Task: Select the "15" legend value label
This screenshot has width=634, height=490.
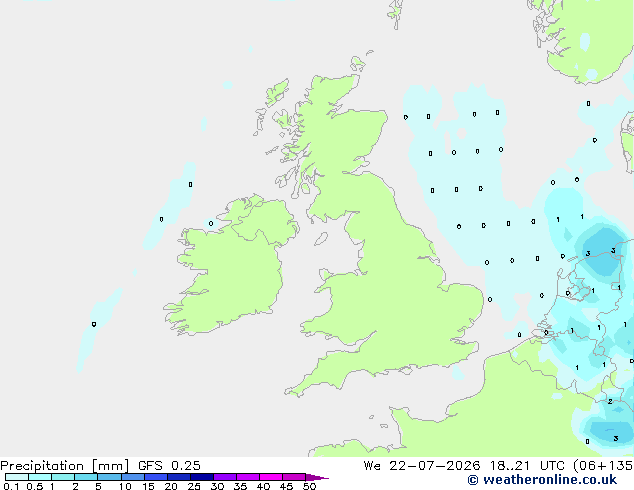Action: coord(148,486)
